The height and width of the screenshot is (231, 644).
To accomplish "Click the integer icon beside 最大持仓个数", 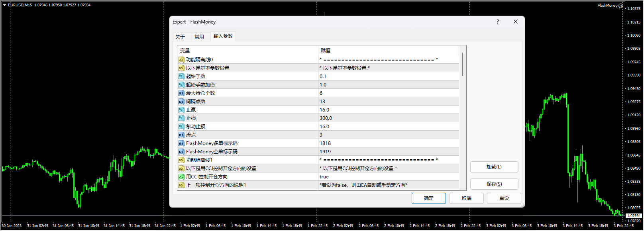I will click(x=181, y=93).
